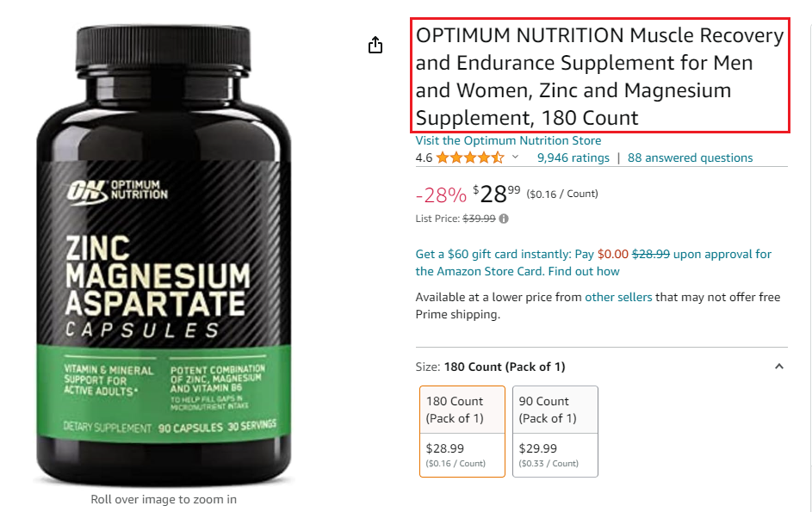Select the 180 Count (Pack of 1) option

[x=462, y=431]
